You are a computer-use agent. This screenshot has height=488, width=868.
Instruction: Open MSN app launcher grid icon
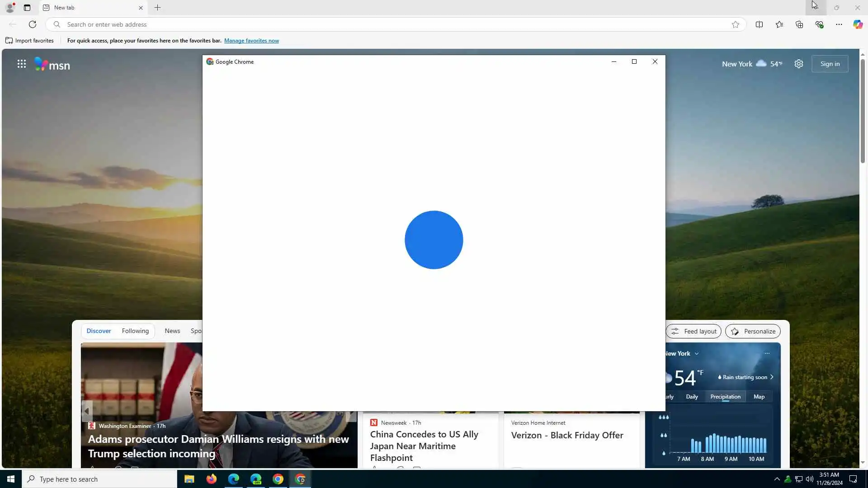tap(21, 64)
